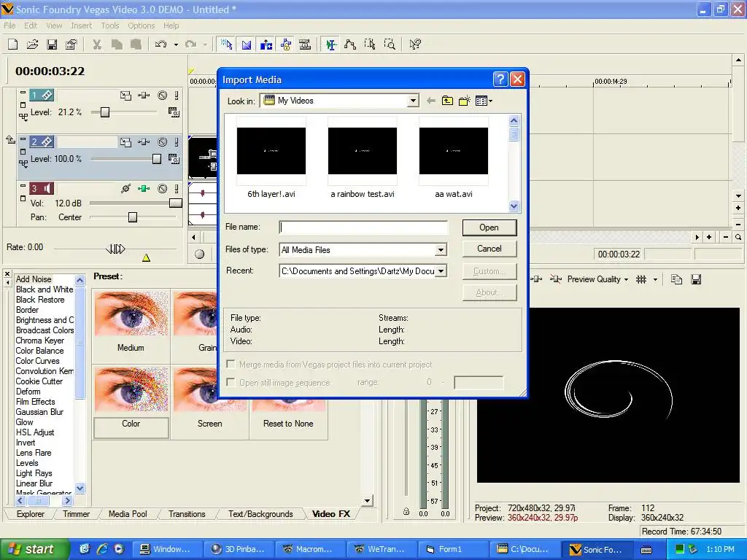Viewport: 747px width, 560px height.
Task: Open track 1 Track FX icon
Action: coord(144,96)
